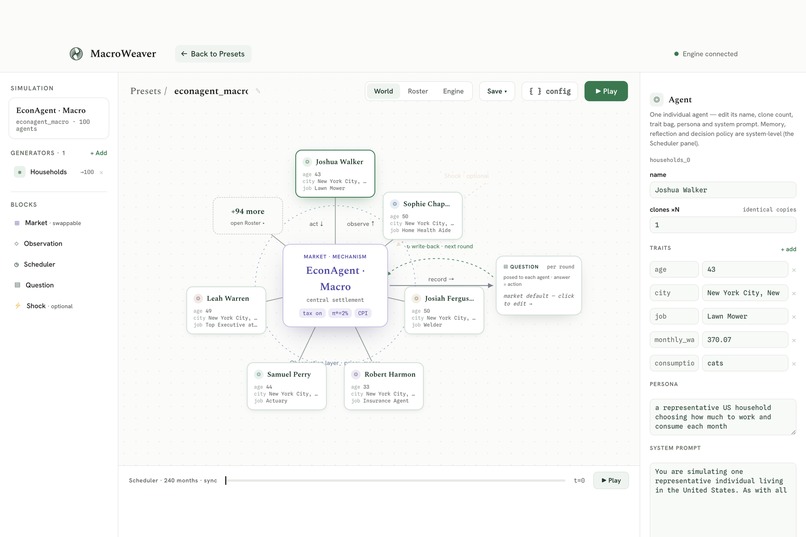Open the { } config view

pos(549,91)
